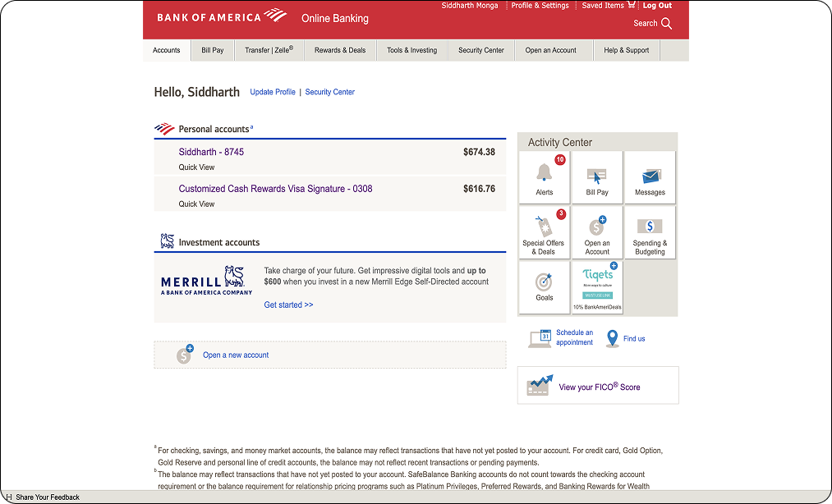Expand Quick View under Siddharth - 8745
This screenshot has height=504, width=832.
click(196, 167)
